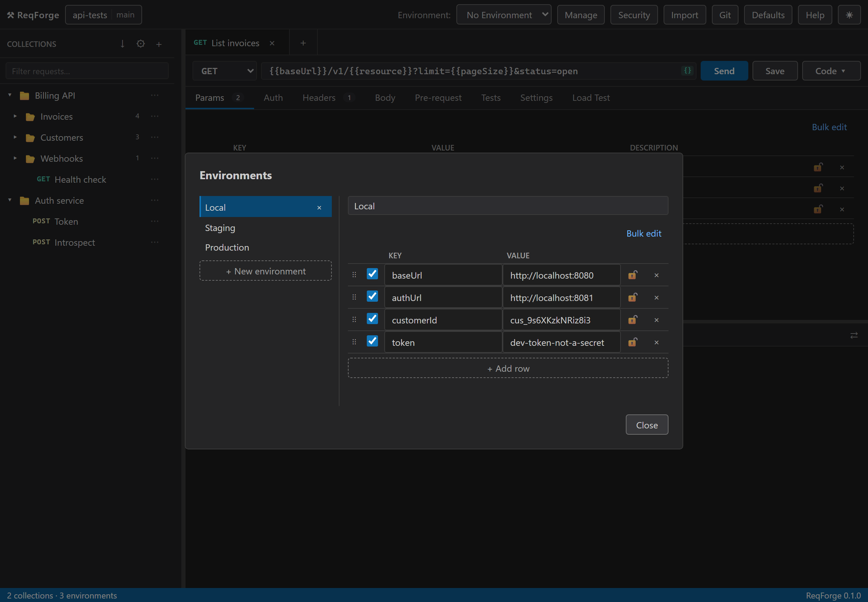The height and width of the screenshot is (602, 868).
Task: Click New environment button
Action: coord(266,271)
